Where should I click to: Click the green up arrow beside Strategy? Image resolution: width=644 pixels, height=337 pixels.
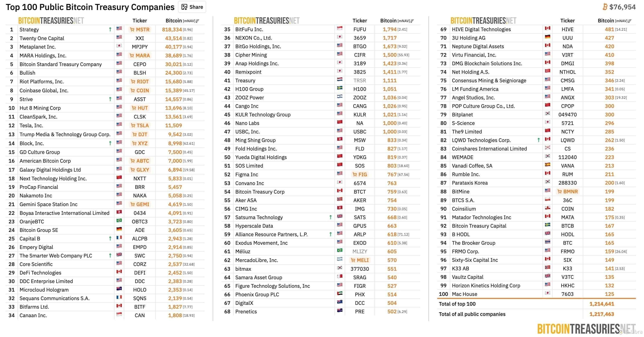point(110,29)
